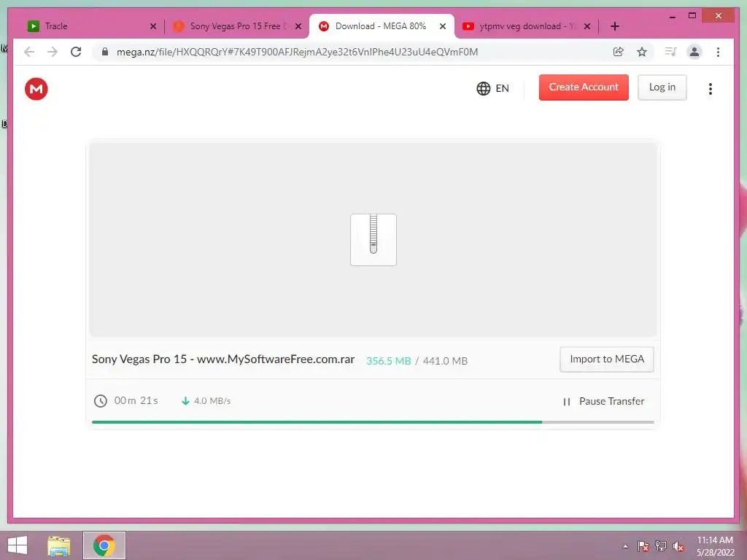
Task: Click the muted volume tray icon
Action: click(678, 546)
